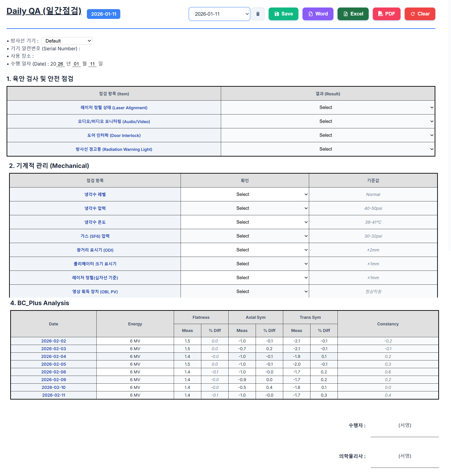
Task: Click the 30-32psi reference value
Action: tap(373, 236)
